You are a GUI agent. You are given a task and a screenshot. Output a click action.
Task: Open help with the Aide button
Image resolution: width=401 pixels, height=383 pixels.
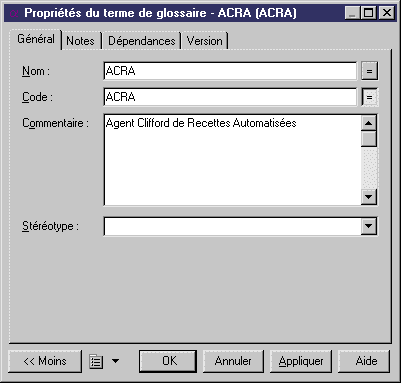click(364, 361)
